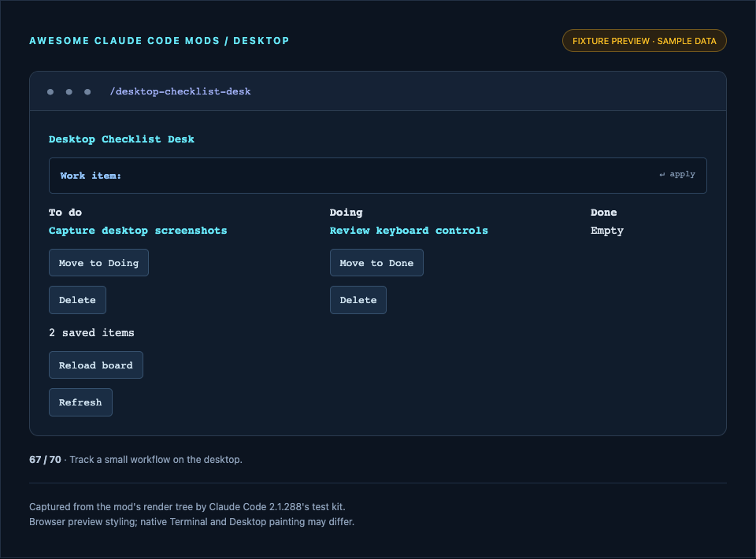Click the Track a small workflow description

(156, 459)
